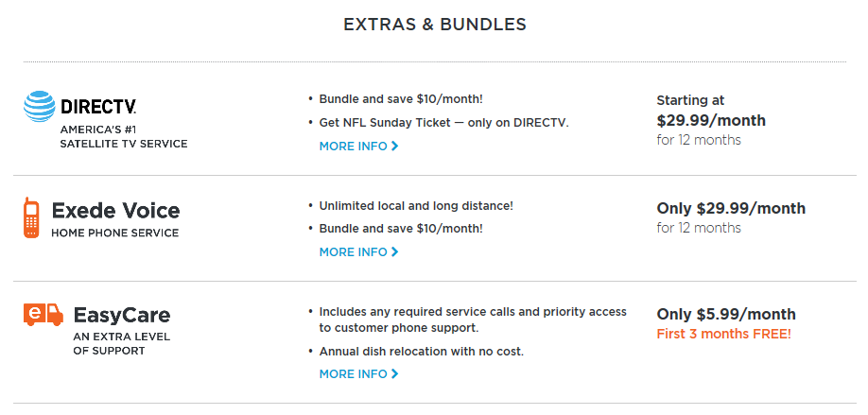Click the AT&T globe logo icon
868x415 pixels.
pyautogui.click(x=40, y=106)
